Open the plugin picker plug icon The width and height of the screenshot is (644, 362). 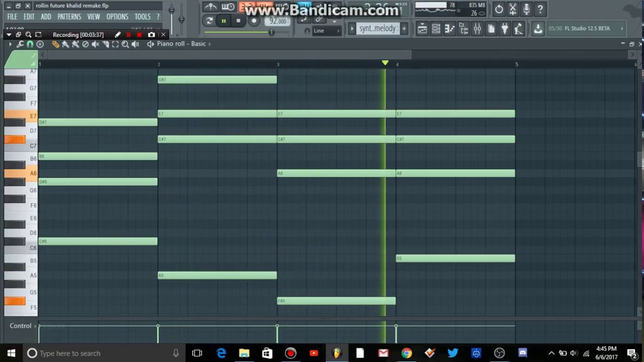click(505, 29)
